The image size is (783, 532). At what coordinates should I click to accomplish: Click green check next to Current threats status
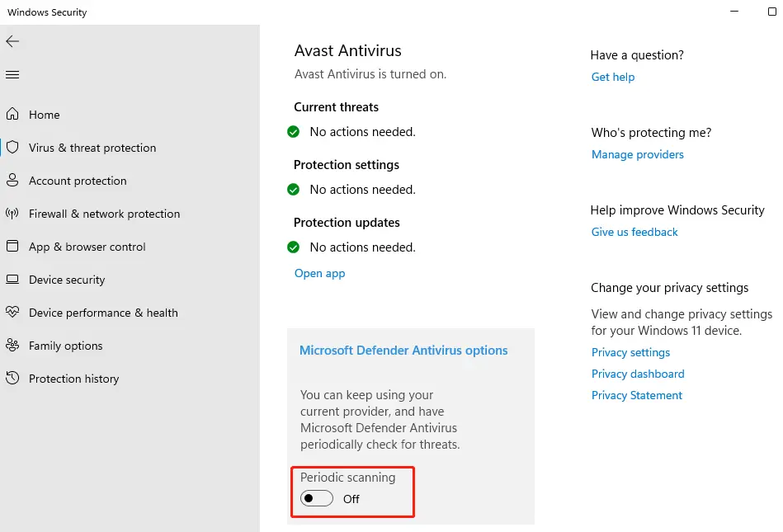[293, 132]
